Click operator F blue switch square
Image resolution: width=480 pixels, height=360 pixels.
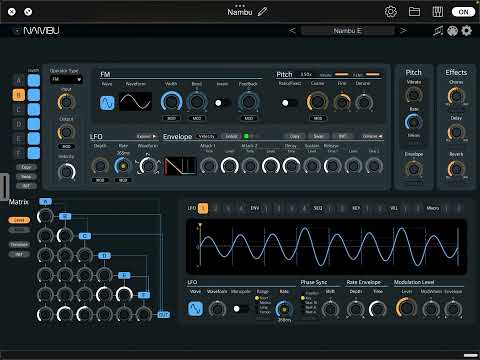click(34, 153)
